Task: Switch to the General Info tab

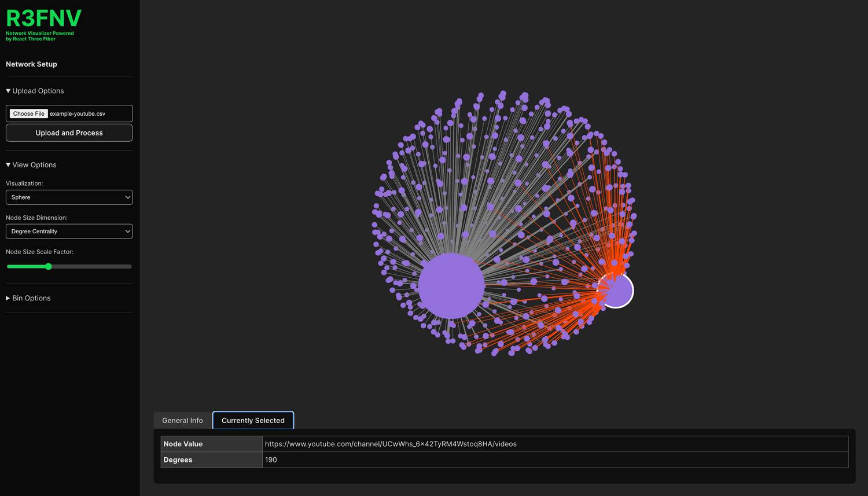Action: tap(182, 420)
